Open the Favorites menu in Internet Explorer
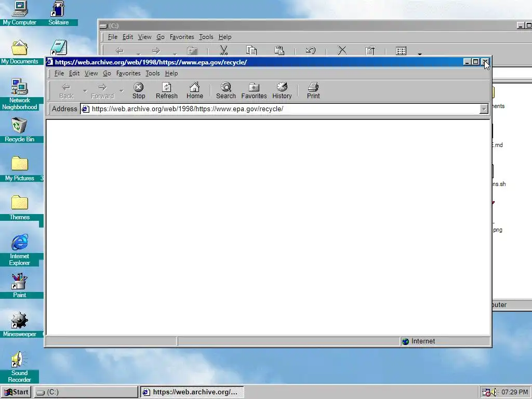Viewport: 532px width, 399px height. (x=128, y=73)
